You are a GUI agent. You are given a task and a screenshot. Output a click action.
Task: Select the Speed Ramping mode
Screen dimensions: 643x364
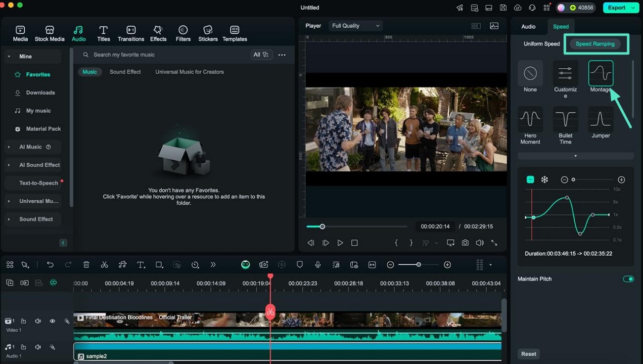click(595, 44)
